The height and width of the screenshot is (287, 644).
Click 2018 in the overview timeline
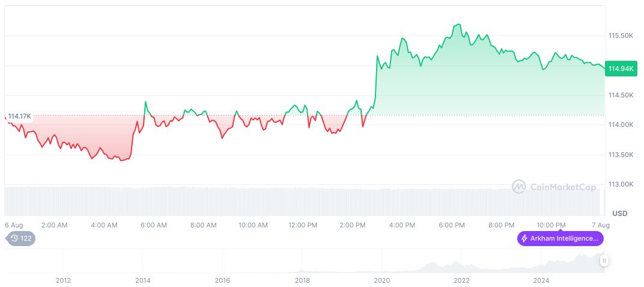tap(302, 280)
